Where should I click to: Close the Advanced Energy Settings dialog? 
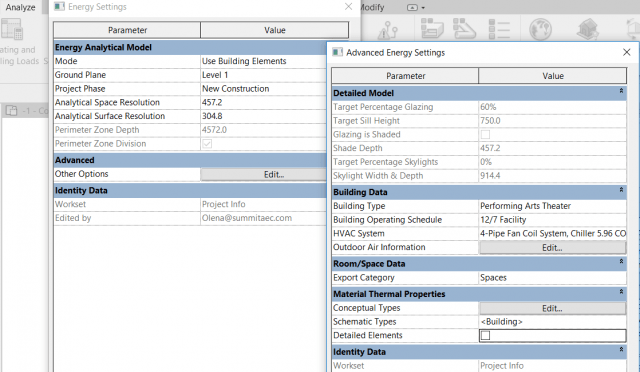(627, 52)
